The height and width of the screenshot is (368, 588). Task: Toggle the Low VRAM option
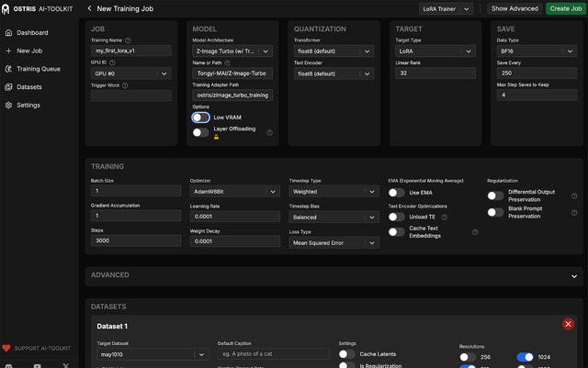tap(200, 117)
